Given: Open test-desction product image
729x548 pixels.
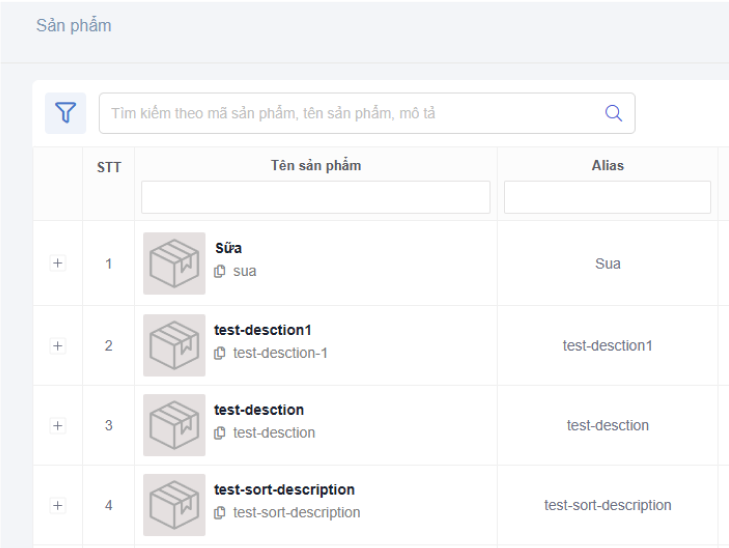Looking at the screenshot, I should click(174, 426).
